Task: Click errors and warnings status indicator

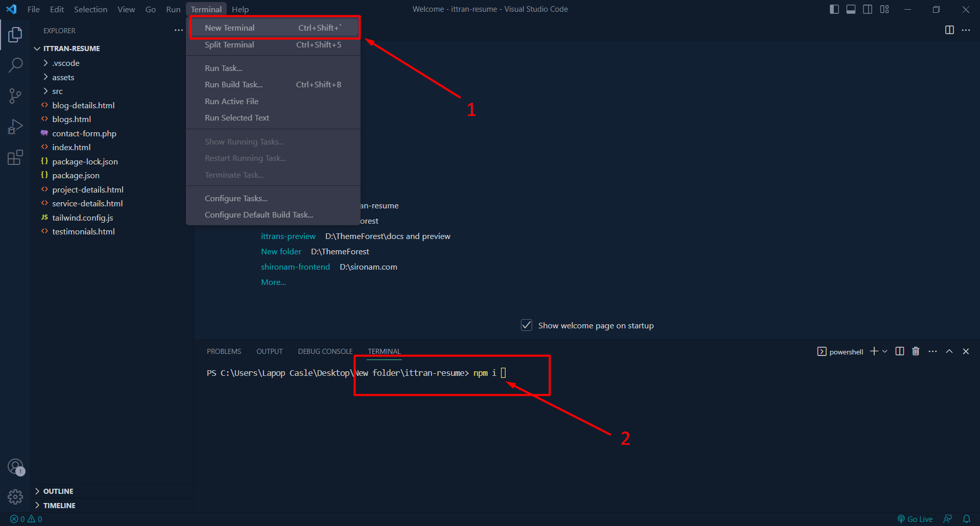Action: pos(26,519)
